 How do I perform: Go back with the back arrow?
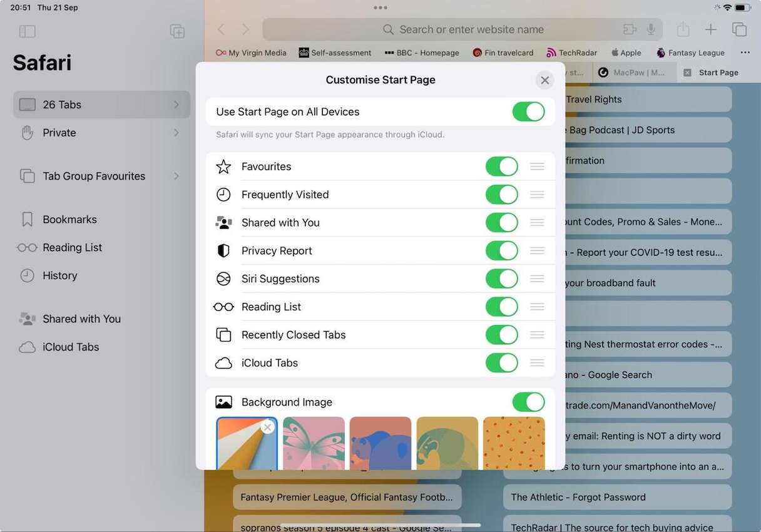[x=221, y=29]
